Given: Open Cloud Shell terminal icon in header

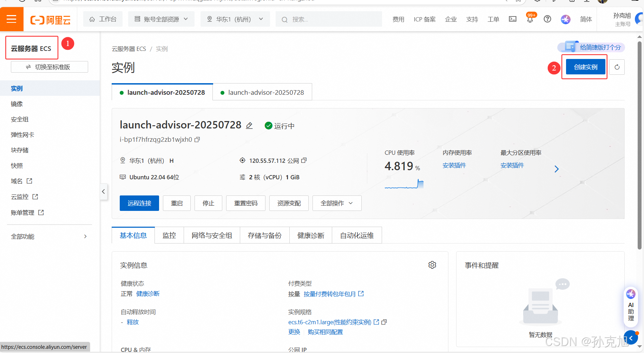Looking at the screenshot, I should coord(513,19).
